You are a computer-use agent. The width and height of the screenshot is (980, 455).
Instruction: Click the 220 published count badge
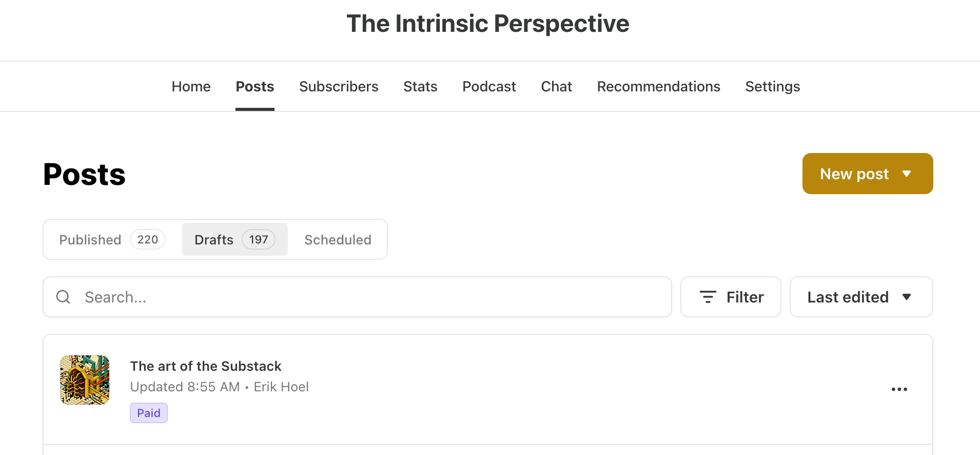[x=148, y=239]
